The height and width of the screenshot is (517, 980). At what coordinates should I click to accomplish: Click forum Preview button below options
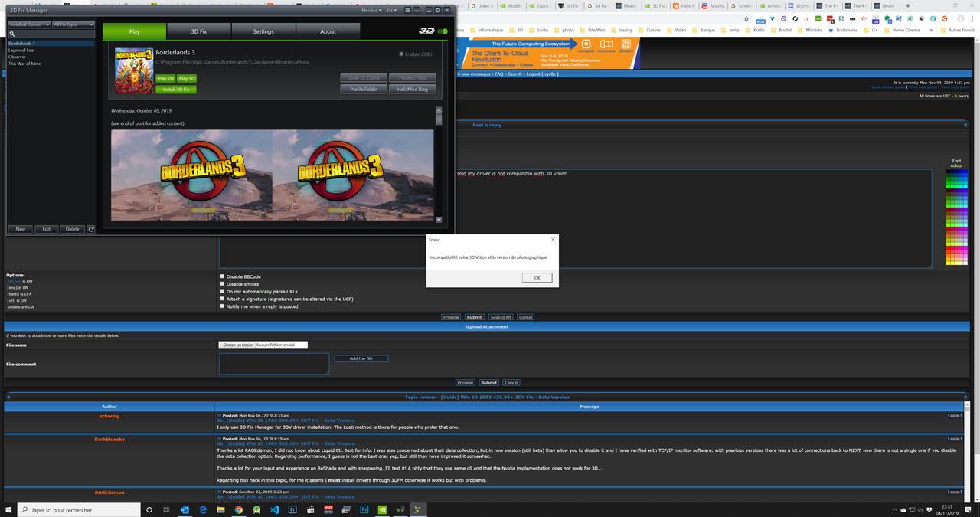pos(451,317)
